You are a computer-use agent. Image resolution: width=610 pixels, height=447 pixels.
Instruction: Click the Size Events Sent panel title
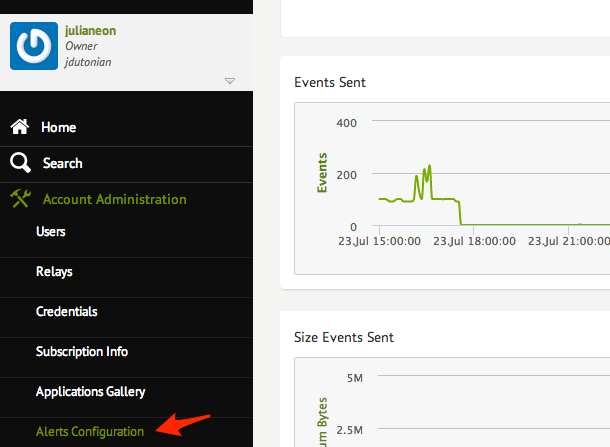(x=344, y=337)
